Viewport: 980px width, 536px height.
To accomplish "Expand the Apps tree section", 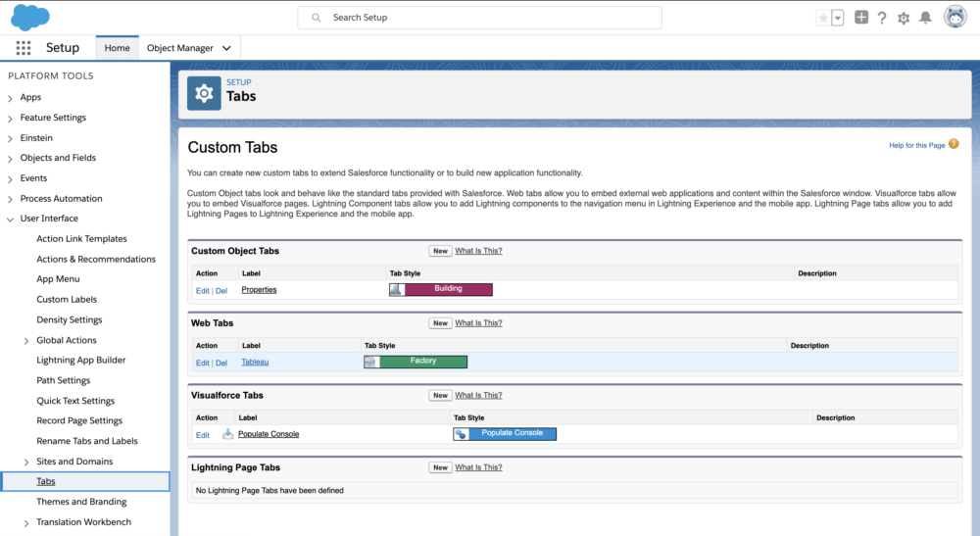I will 10,98.
